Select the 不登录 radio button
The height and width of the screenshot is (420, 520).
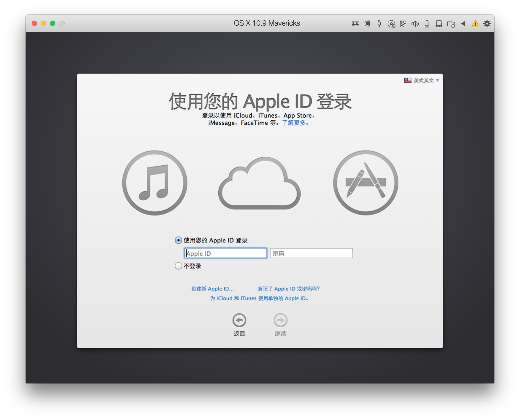pyautogui.click(x=179, y=266)
